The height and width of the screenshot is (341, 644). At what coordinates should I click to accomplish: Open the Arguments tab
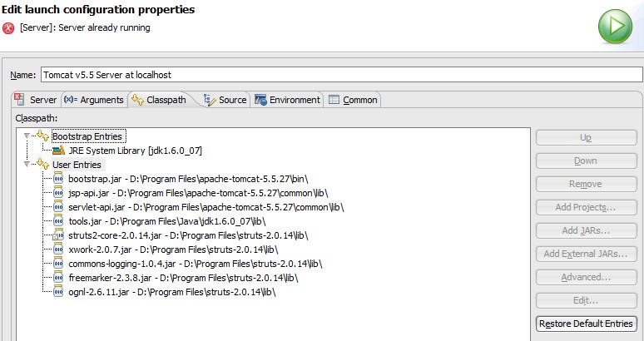[x=94, y=100]
